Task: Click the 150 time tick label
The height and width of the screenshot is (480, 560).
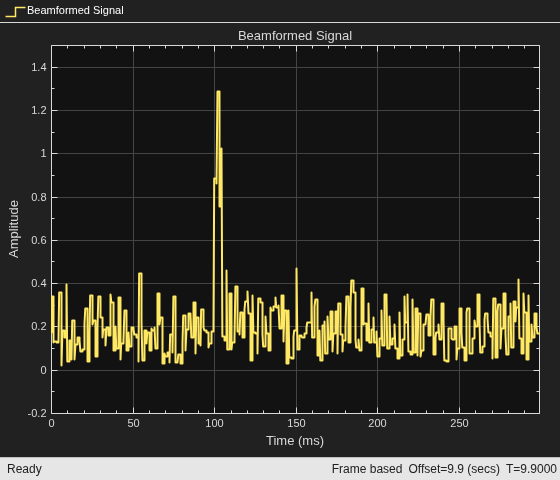Action: 296,423
